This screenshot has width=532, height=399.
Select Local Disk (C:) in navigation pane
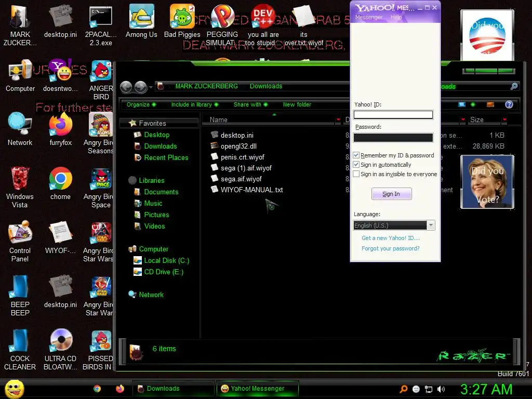(x=166, y=260)
